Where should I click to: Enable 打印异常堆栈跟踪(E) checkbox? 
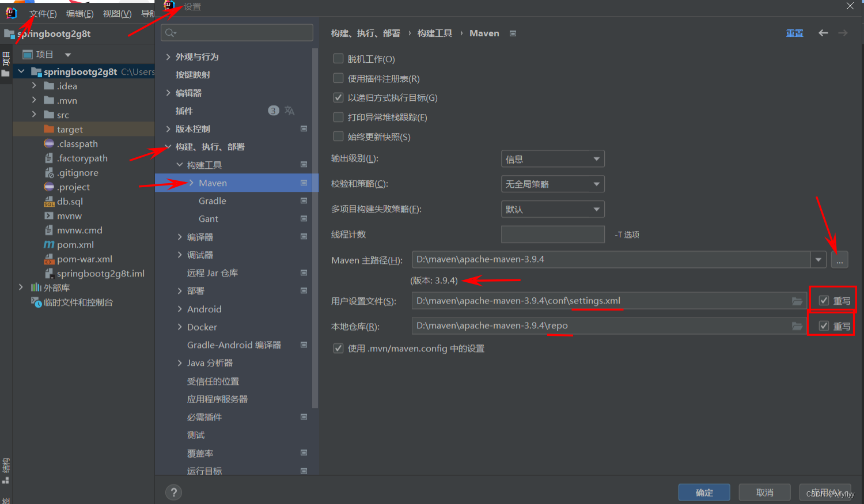point(338,117)
